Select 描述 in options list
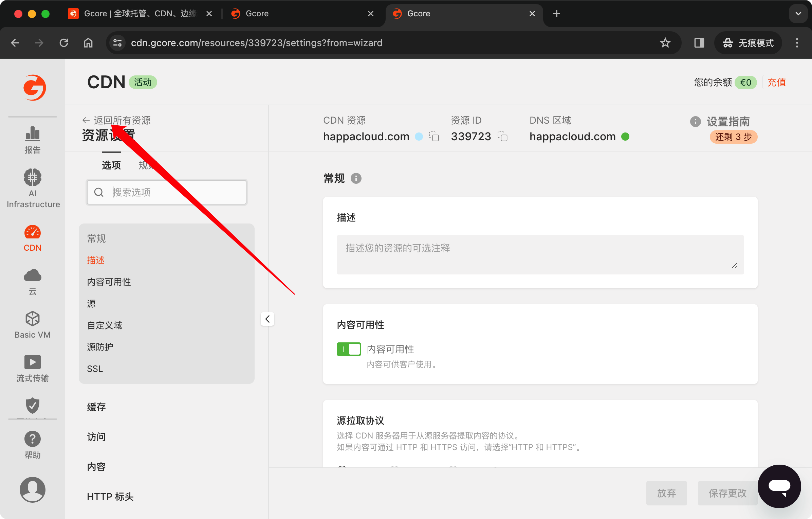The image size is (812, 519). (96, 260)
